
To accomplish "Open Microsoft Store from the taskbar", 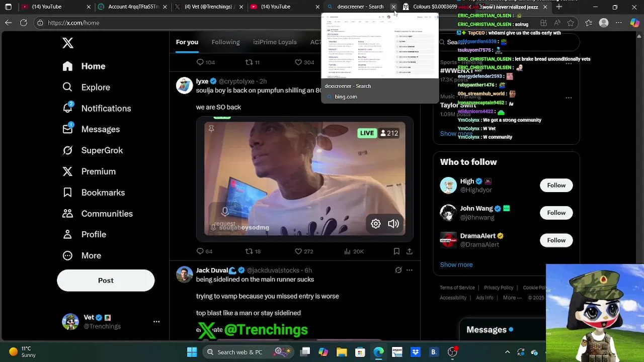I will tap(360, 352).
